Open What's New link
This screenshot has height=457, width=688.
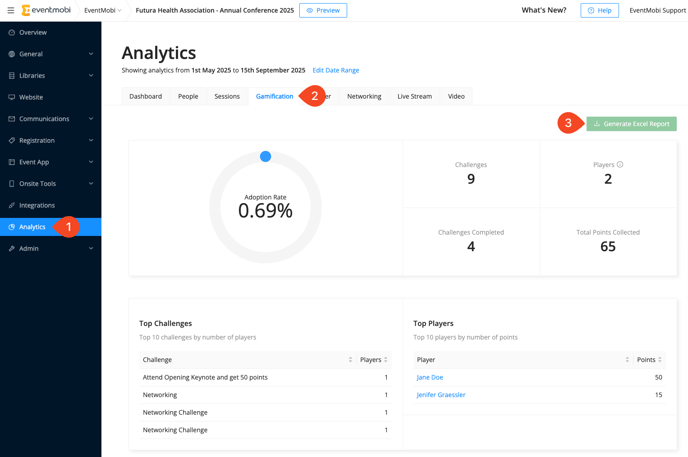tap(544, 10)
